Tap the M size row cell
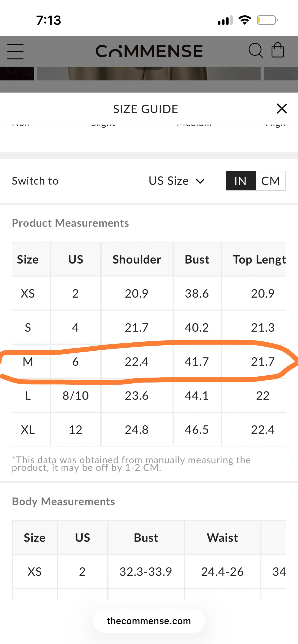This screenshot has width=298, height=644. (28, 362)
